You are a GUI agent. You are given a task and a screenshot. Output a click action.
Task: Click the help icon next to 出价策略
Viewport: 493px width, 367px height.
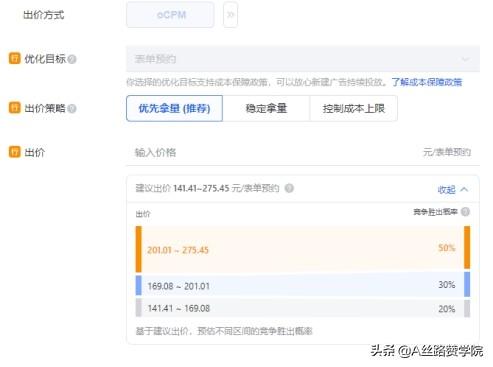72,108
